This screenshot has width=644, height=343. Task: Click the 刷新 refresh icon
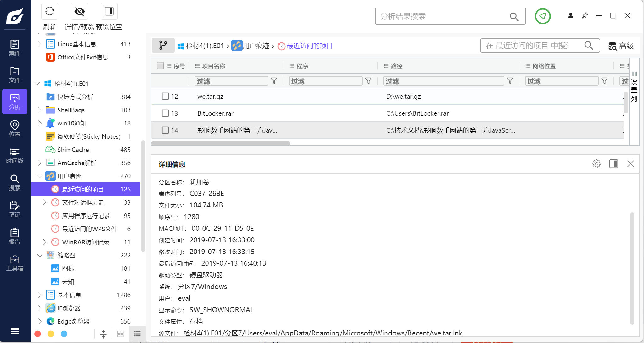[50, 12]
